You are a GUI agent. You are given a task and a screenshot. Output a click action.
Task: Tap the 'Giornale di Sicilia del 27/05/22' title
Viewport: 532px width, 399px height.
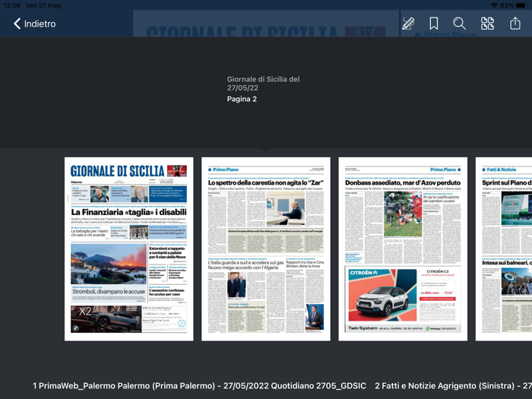coord(263,84)
